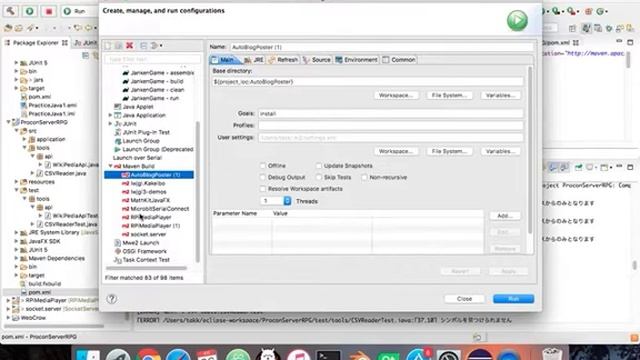
Task: Click the configuration tree vertical scrollbar
Action: pyautogui.click(x=198, y=192)
